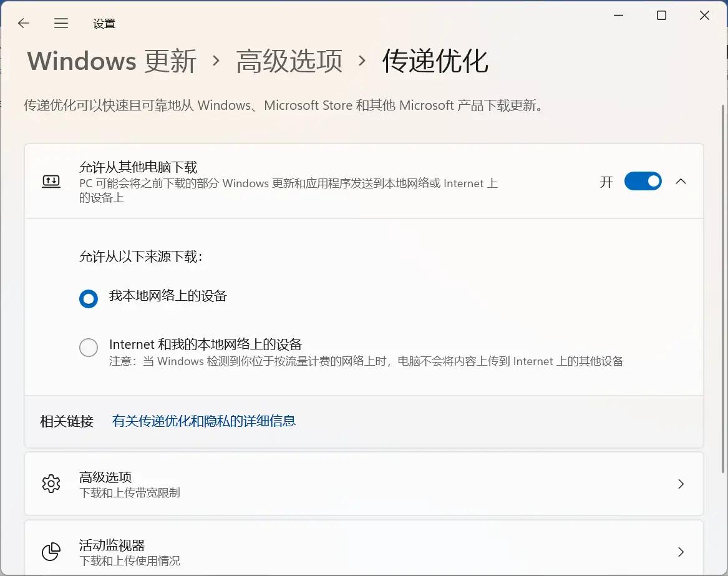Click the back arrow to return

click(x=23, y=23)
